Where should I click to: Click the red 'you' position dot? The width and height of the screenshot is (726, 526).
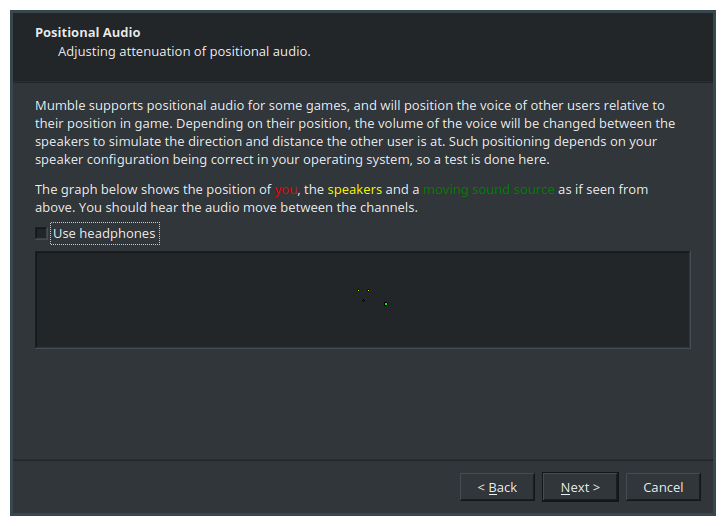(x=363, y=301)
